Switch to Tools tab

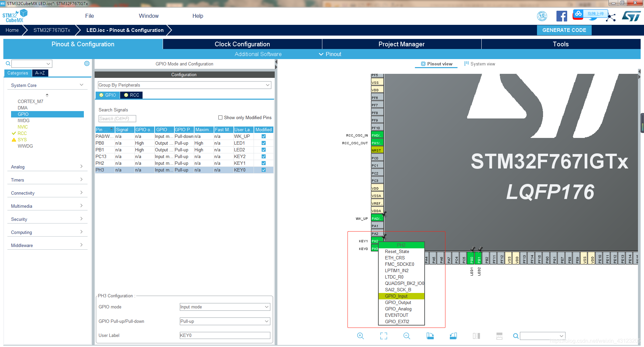pos(561,44)
